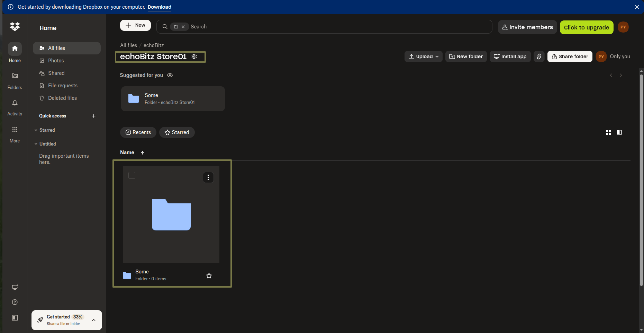This screenshot has width=644, height=333.
Task: Open the More apps grid icon
Action: click(15, 129)
